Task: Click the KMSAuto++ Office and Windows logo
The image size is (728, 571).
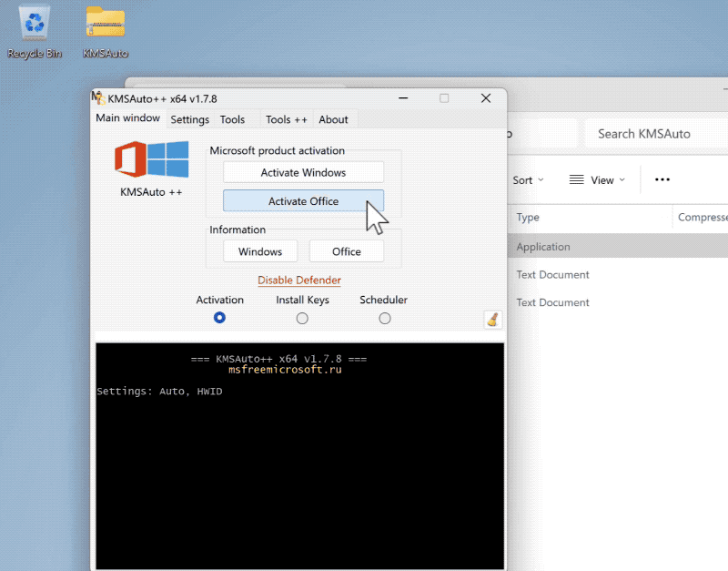Action: (x=152, y=159)
